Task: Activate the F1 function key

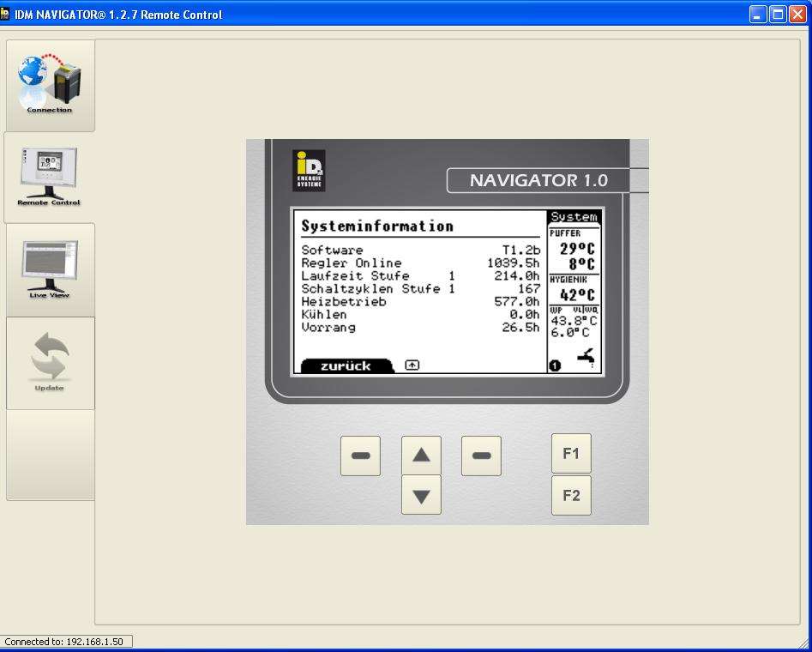Action: coord(571,454)
